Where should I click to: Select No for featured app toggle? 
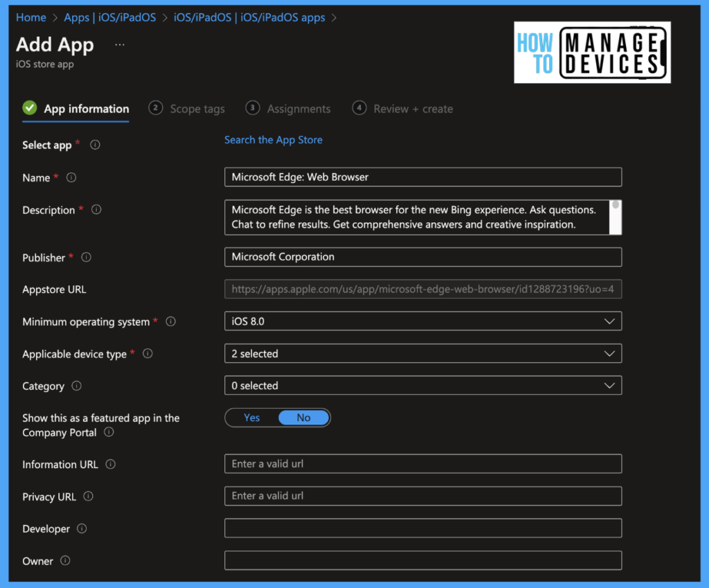[303, 418]
